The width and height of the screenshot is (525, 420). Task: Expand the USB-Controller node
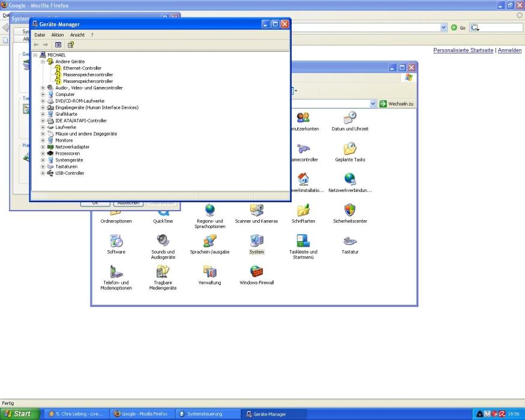click(x=43, y=173)
